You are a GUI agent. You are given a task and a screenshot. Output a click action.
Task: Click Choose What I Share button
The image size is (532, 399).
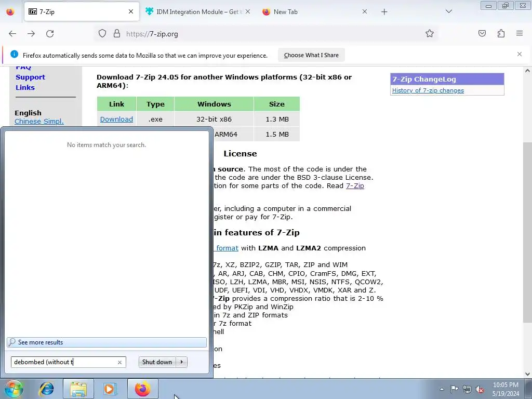pyautogui.click(x=311, y=55)
